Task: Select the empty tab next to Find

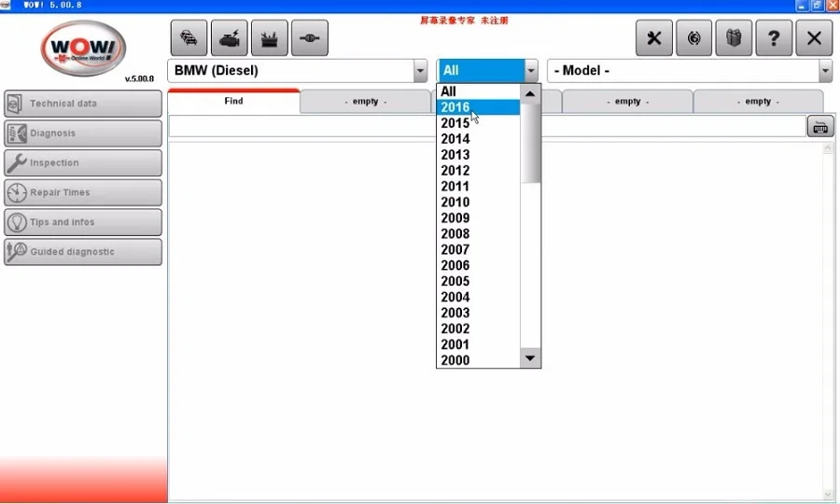Action: [x=365, y=101]
